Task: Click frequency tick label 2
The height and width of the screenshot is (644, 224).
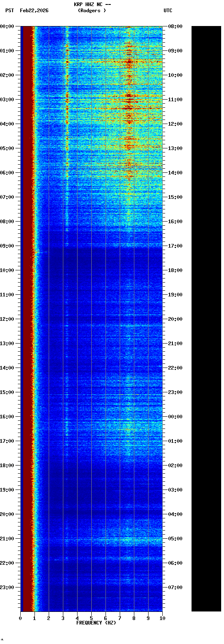Action: coord(49,618)
